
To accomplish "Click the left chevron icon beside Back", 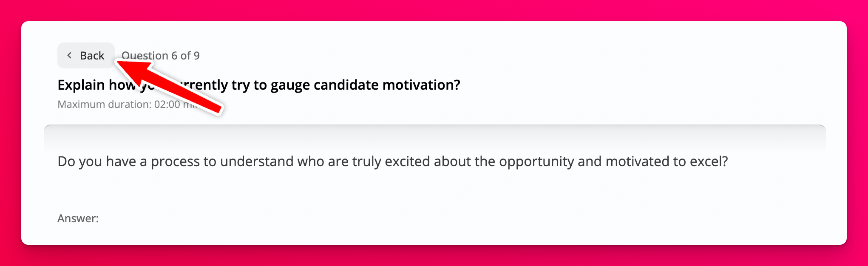I will tap(69, 56).
